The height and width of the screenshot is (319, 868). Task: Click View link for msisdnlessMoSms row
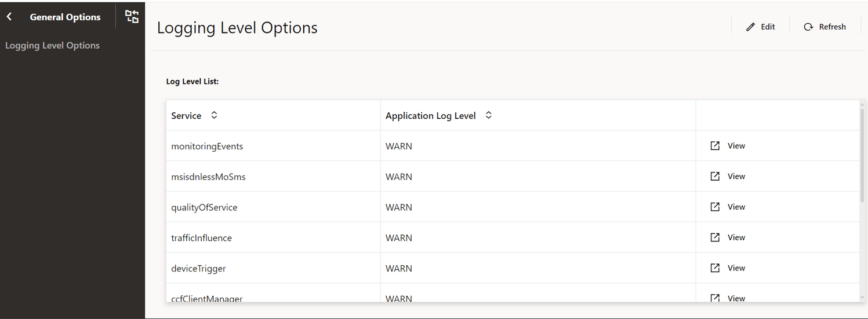click(736, 177)
